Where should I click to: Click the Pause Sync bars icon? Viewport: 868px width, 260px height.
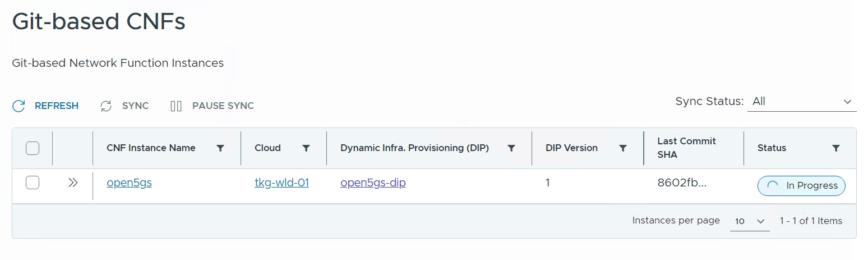click(176, 106)
